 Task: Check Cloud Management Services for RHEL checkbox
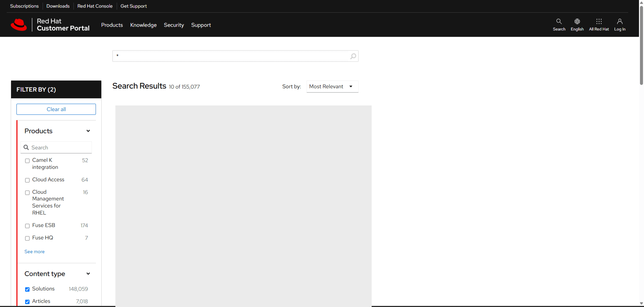point(28,193)
